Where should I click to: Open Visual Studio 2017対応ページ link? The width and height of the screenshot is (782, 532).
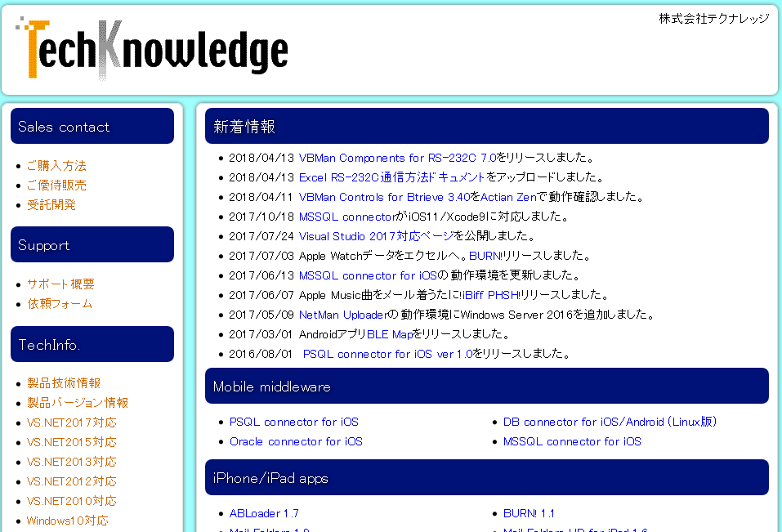(377, 236)
